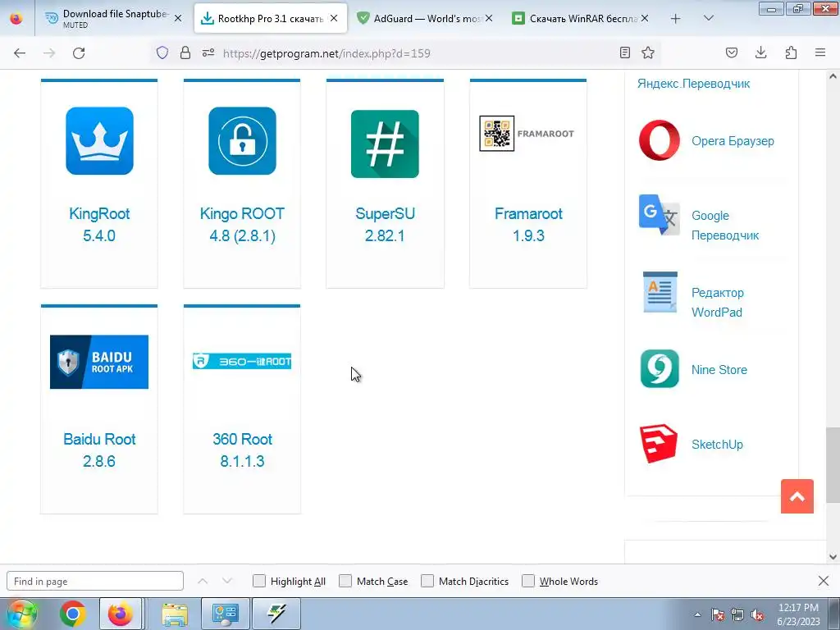The image size is (840, 630).
Task: Open a new browser tab
Action: pos(676,19)
